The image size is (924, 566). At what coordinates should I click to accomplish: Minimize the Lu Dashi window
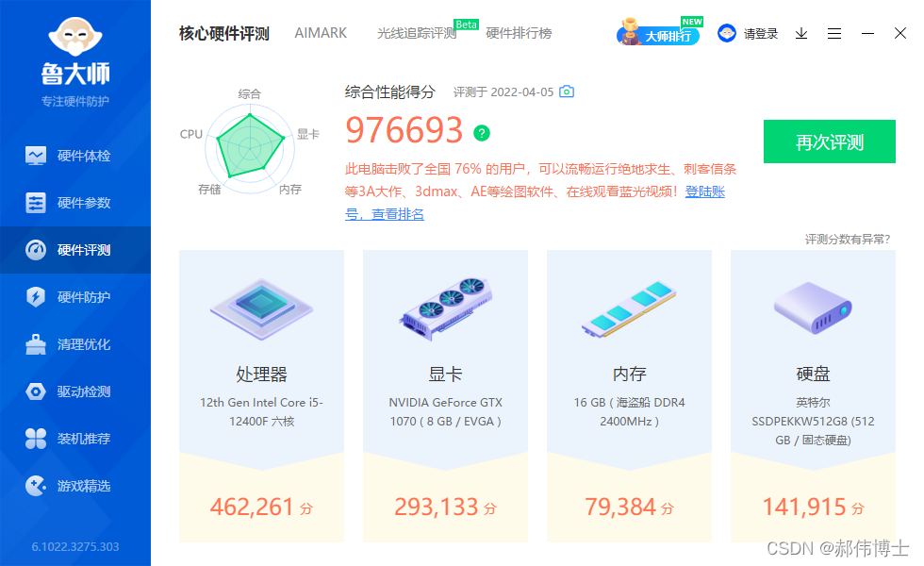pyautogui.click(x=867, y=34)
